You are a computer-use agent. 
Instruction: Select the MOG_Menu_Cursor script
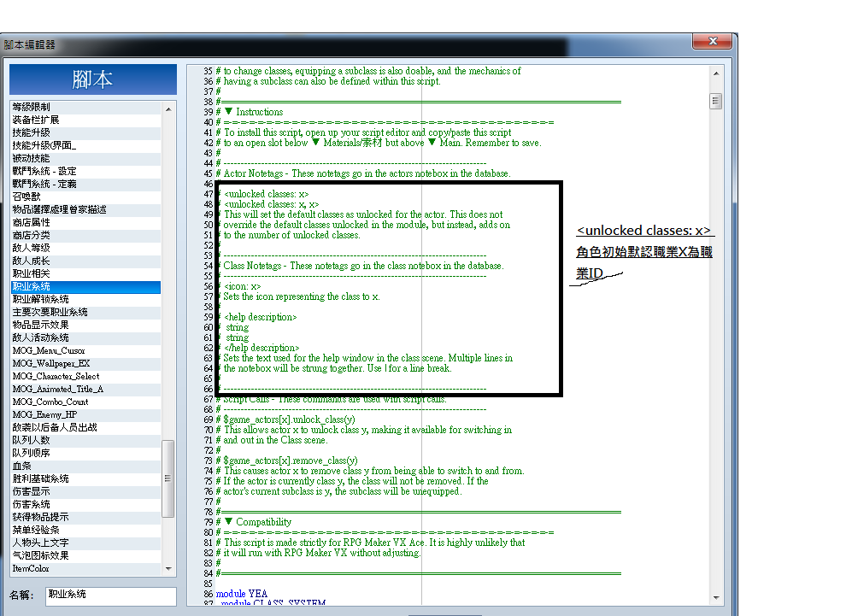coord(85,351)
